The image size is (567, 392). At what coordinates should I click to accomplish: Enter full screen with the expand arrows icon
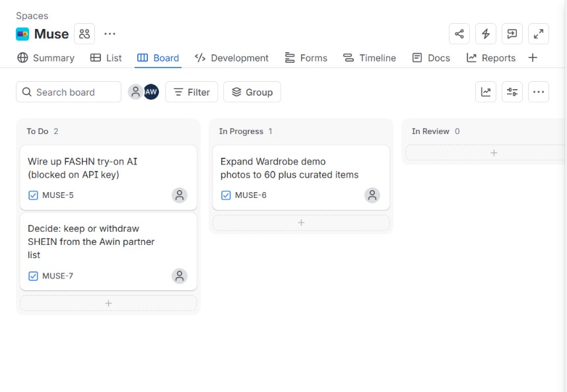(539, 34)
